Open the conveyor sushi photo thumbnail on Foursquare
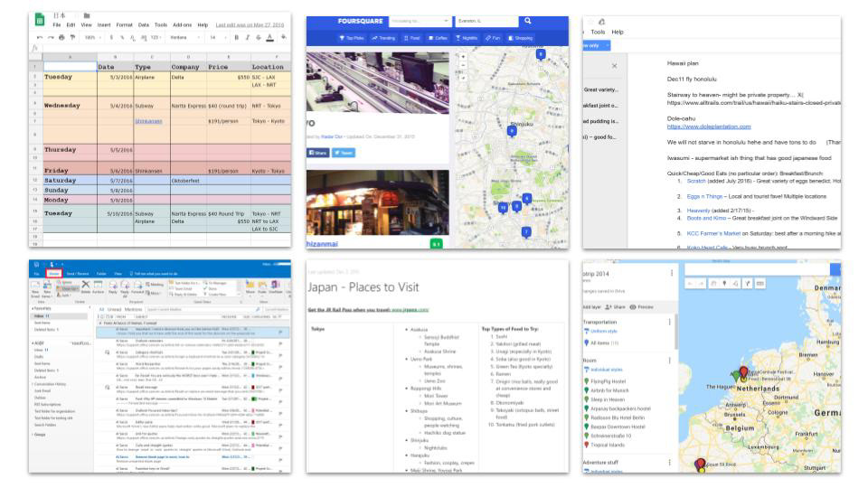 (378, 83)
